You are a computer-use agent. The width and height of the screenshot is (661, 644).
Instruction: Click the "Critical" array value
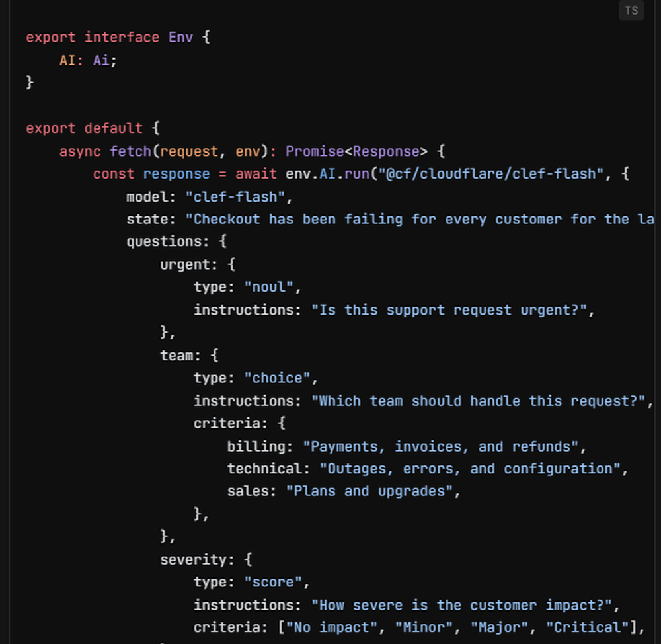(x=588, y=627)
